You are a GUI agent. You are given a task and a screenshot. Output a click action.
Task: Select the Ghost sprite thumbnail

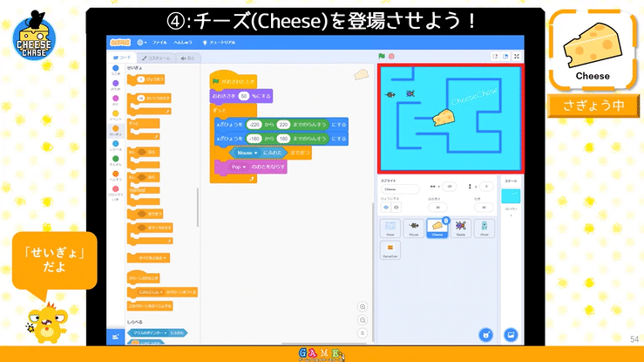click(485, 229)
